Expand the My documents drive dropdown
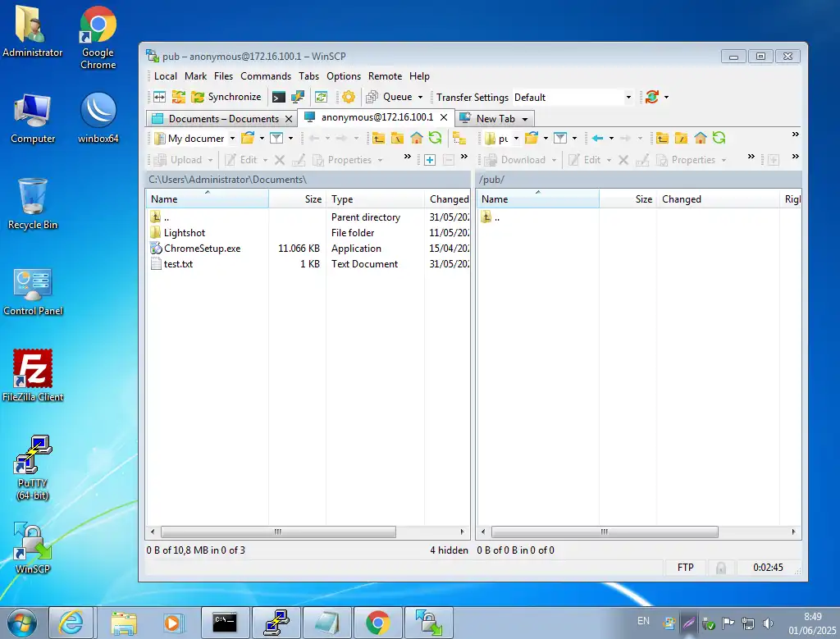 pyautogui.click(x=232, y=138)
